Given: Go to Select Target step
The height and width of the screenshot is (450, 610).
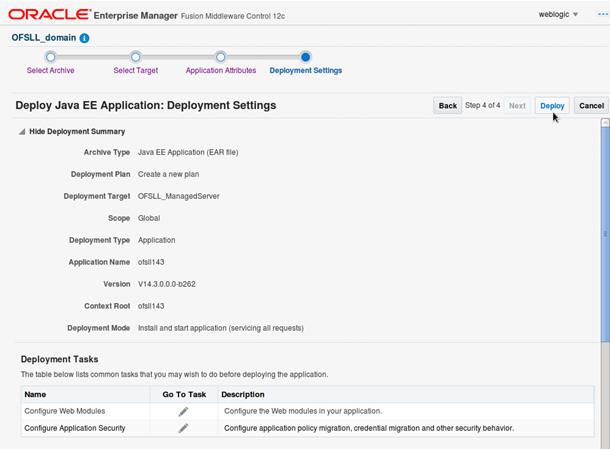Looking at the screenshot, I should tap(135, 70).
